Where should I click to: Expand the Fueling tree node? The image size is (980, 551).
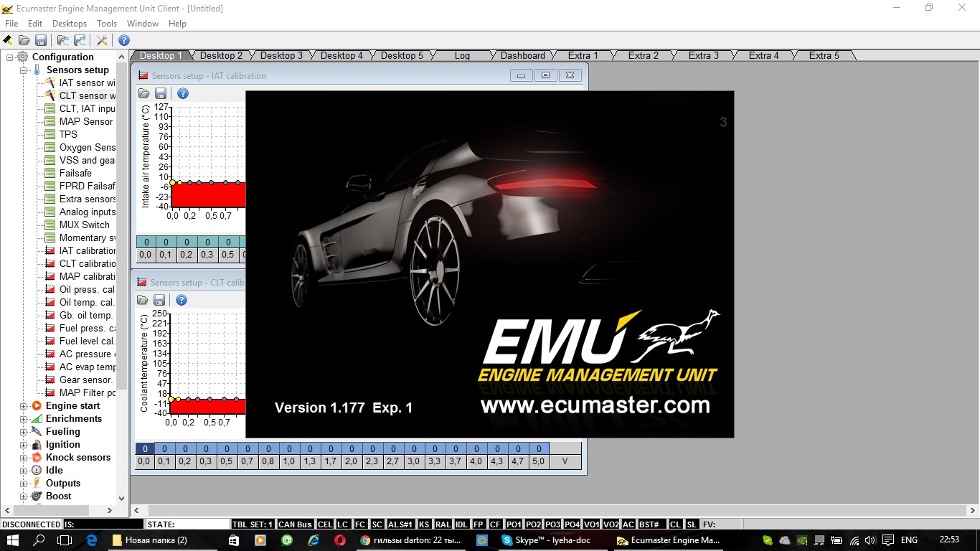click(x=23, y=432)
